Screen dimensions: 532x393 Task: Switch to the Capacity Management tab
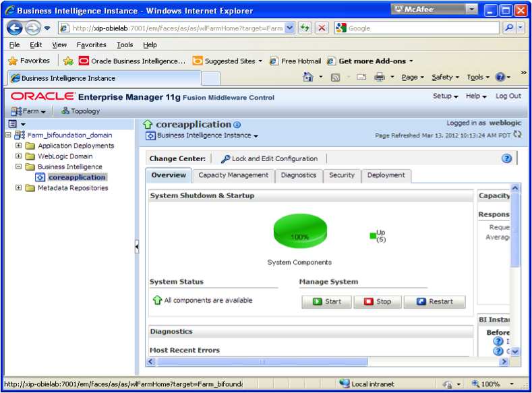(x=233, y=175)
